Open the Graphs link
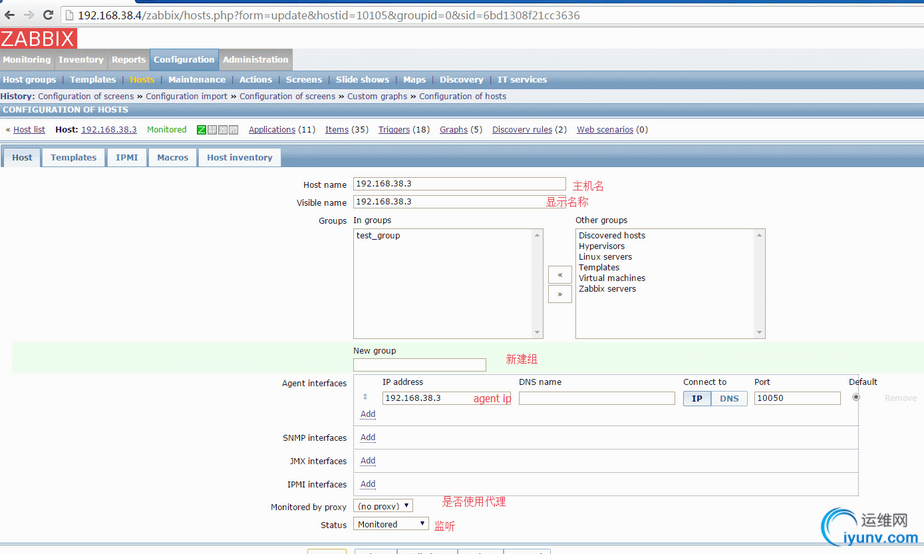The image size is (924, 554). pyautogui.click(x=454, y=130)
